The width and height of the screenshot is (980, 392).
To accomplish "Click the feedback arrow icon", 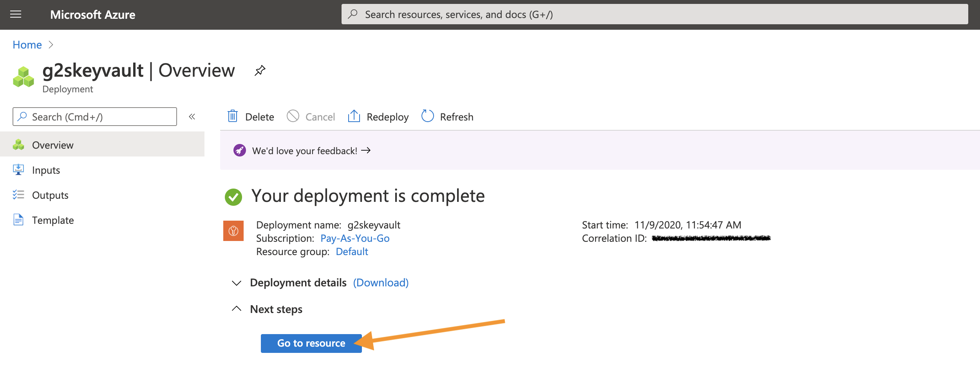I will (x=366, y=150).
